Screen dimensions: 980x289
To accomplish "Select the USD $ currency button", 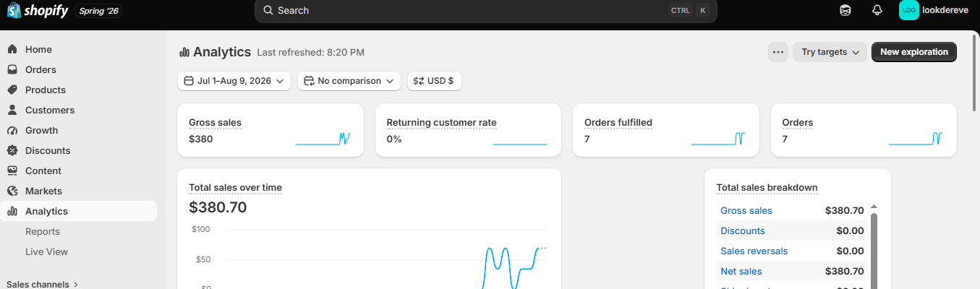I will [x=435, y=81].
